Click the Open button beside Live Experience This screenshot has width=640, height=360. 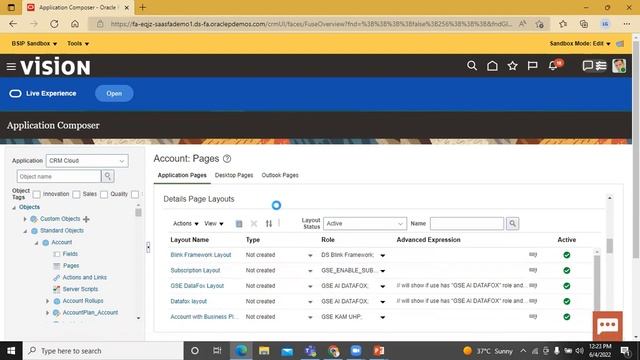[114, 93]
